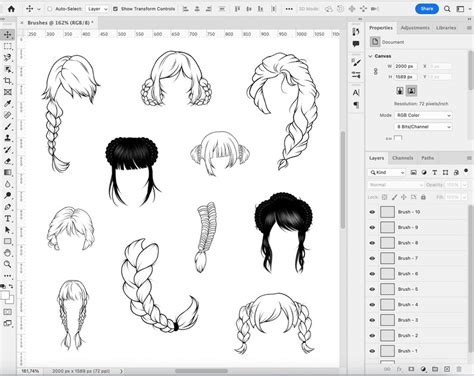The width and height of the screenshot is (474, 376).
Task: Hide the Brush - 10 layer
Action: coord(372,212)
